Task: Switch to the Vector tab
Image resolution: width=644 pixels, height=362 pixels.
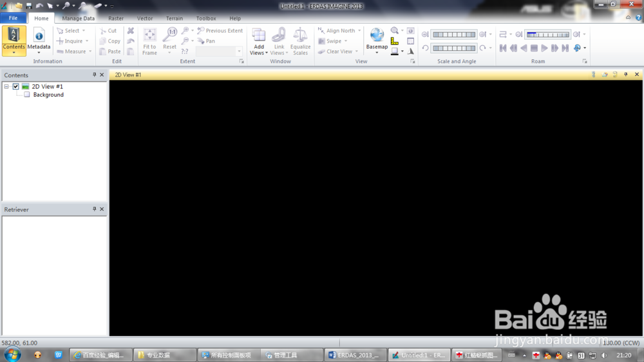Action: pos(144,18)
